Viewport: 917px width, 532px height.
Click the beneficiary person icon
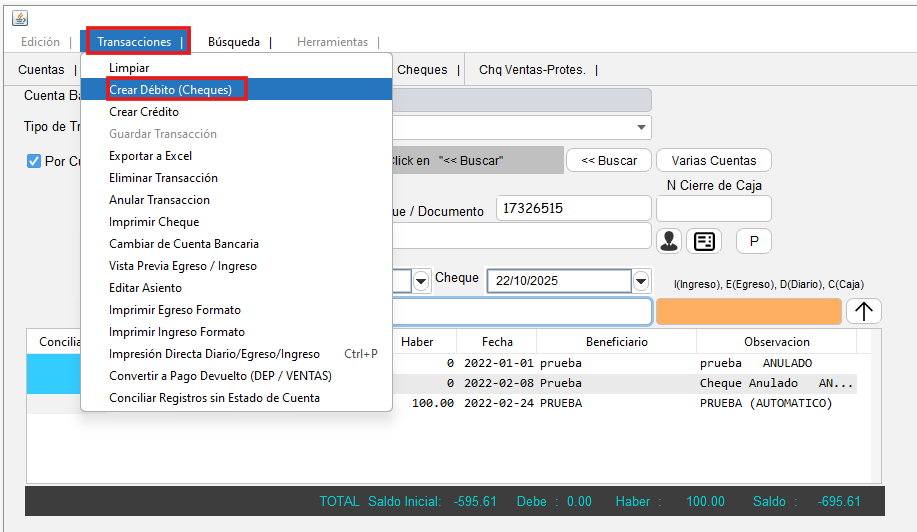[x=669, y=241]
